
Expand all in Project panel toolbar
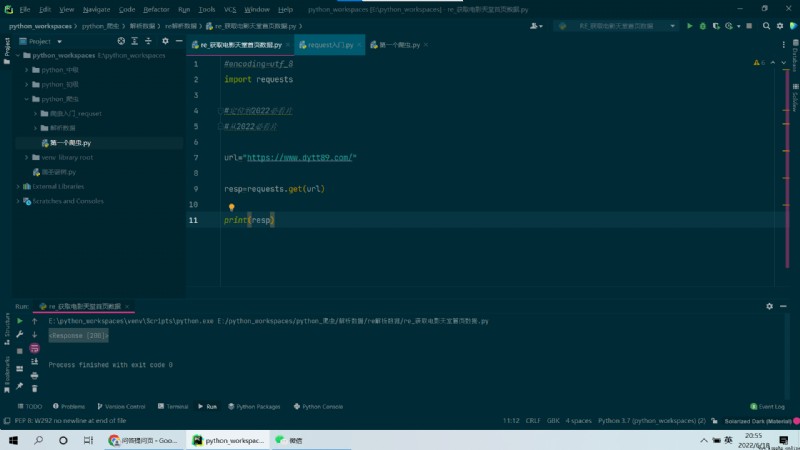(x=134, y=41)
